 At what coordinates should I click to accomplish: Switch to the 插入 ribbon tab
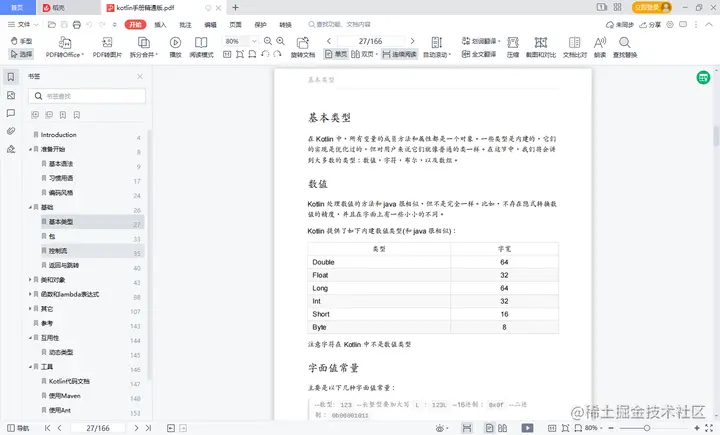point(160,24)
